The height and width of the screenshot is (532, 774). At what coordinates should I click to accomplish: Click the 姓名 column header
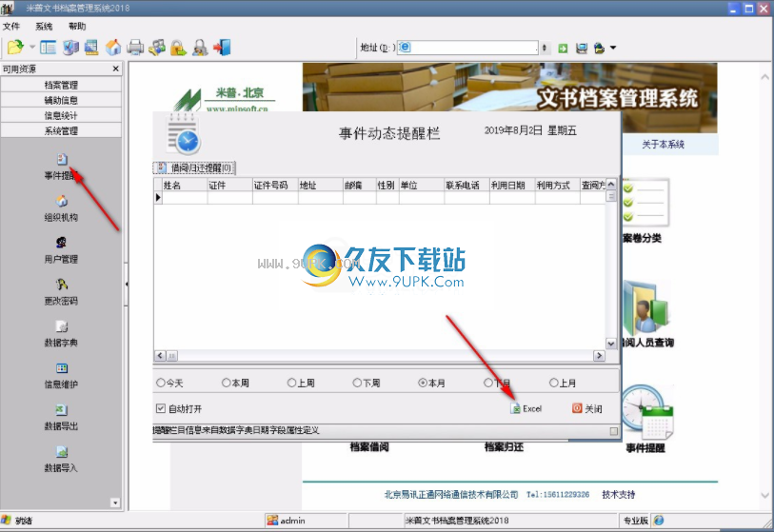tap(185, 185)
